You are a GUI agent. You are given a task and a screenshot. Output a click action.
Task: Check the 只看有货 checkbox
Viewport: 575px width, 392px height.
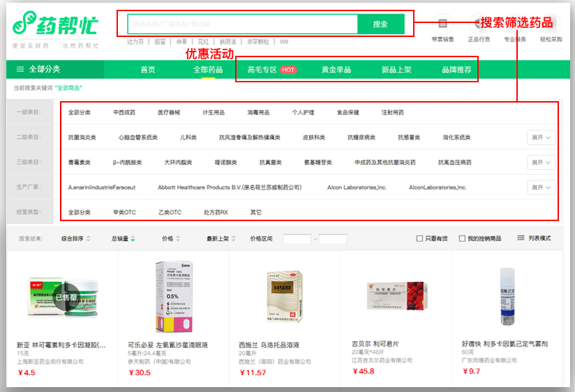tap(419, 239)
